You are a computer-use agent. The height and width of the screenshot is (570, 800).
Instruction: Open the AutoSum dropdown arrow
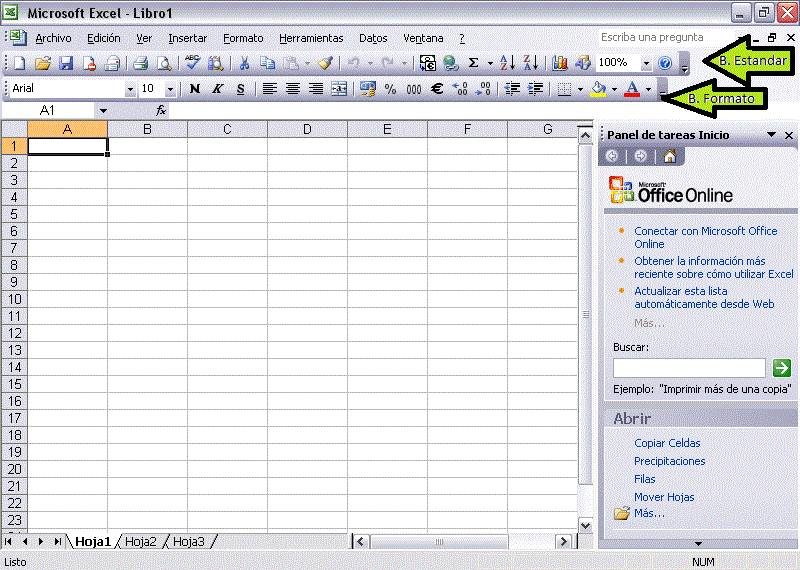click(490, 63)
